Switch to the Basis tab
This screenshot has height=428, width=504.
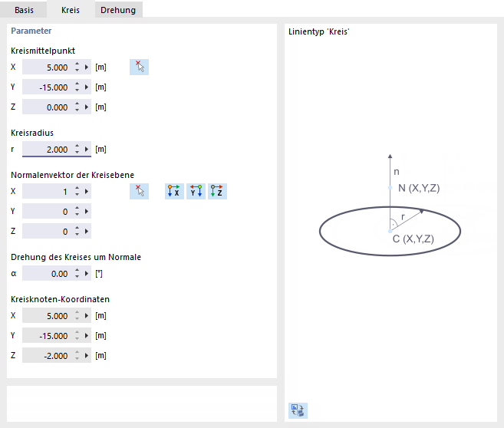tap(24, 10)
